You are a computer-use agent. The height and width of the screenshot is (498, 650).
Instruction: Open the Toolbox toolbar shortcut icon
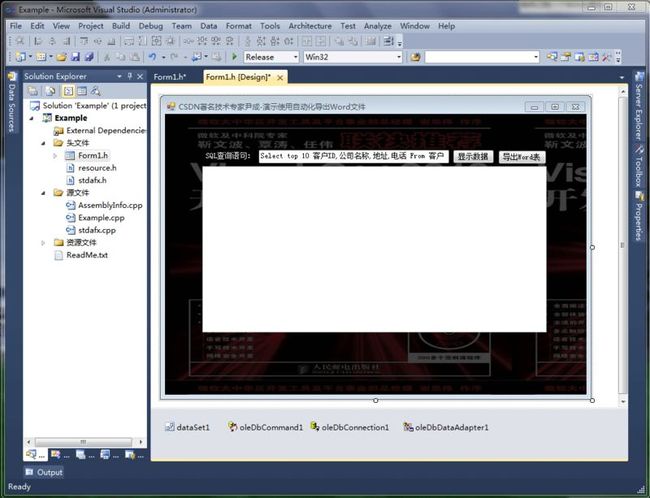point(593,57)
